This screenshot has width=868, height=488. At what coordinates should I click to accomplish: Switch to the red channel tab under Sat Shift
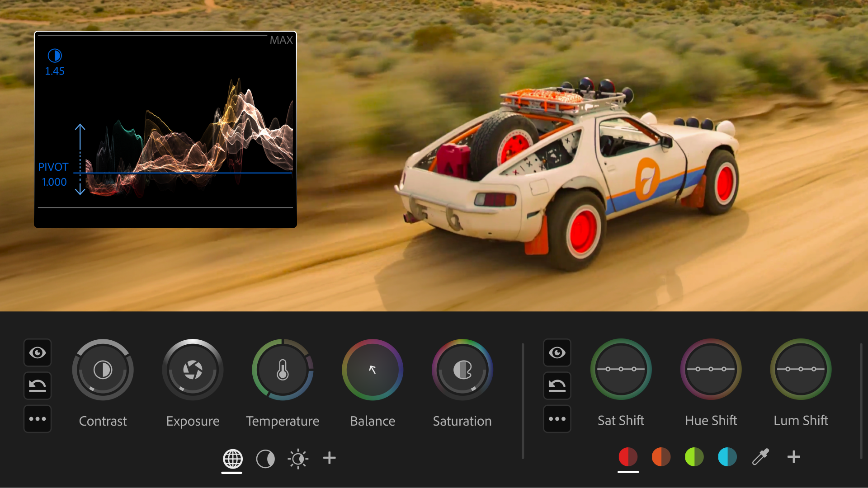tap(628, 457)
